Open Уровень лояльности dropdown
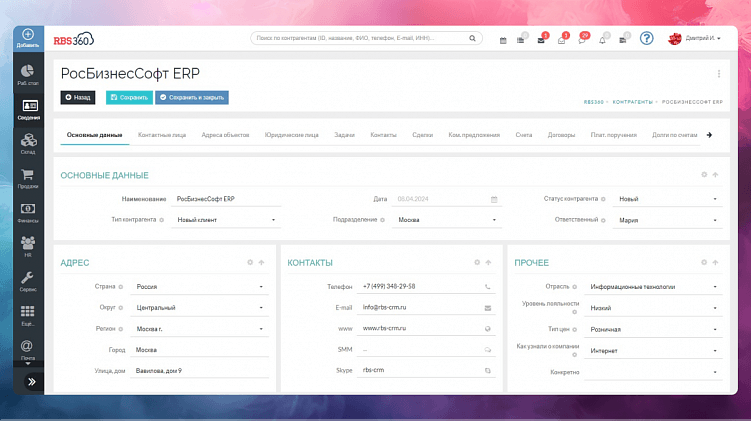Viewport: 751px width, 421px height. coord(653,308)
